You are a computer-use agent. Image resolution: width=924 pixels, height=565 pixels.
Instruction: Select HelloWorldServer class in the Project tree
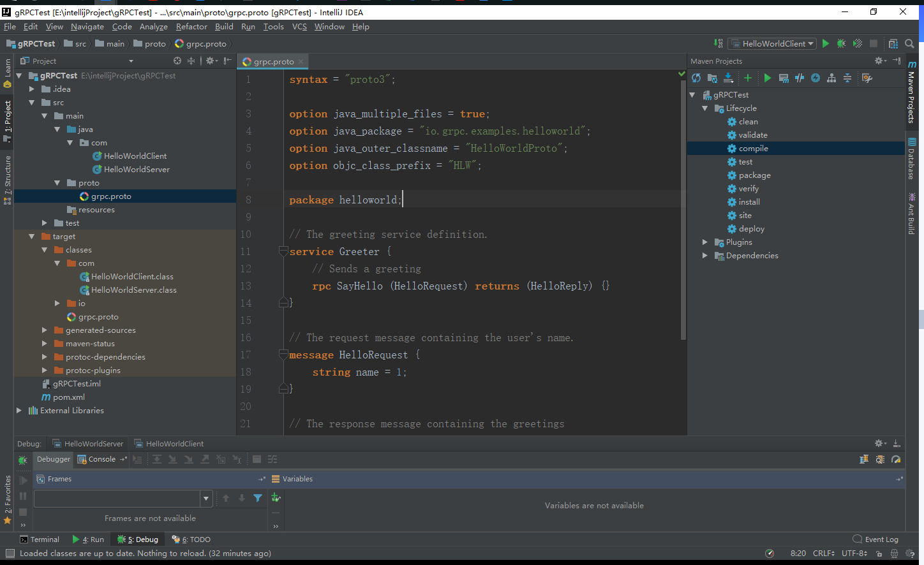coord(131,169)
